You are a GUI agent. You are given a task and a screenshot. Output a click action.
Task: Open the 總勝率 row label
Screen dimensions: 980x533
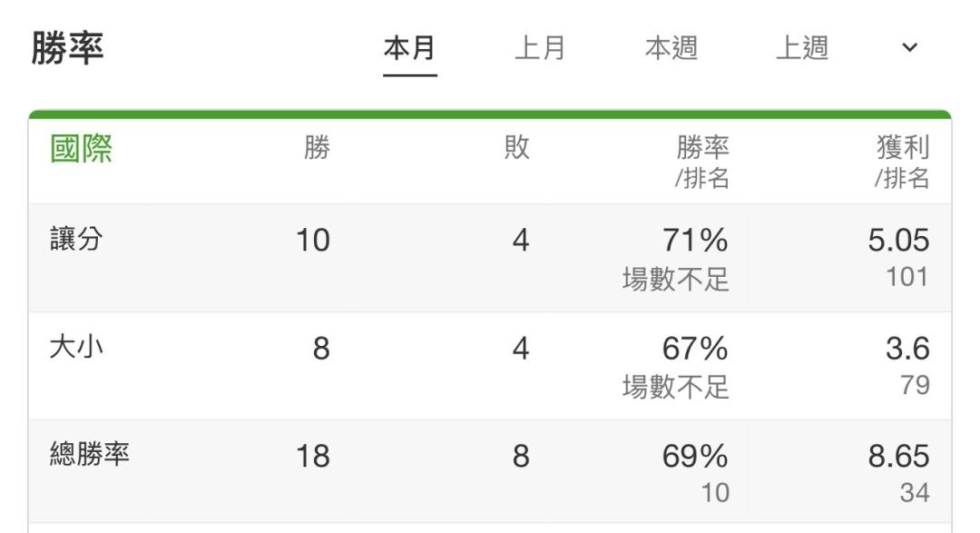coord(89,454)
